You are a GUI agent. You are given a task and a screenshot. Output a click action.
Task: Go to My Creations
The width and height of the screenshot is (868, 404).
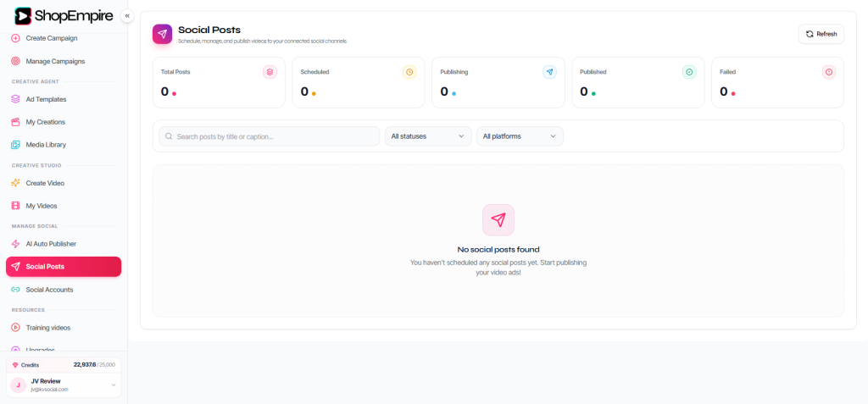pyautogui.click(x=64, y=122)
